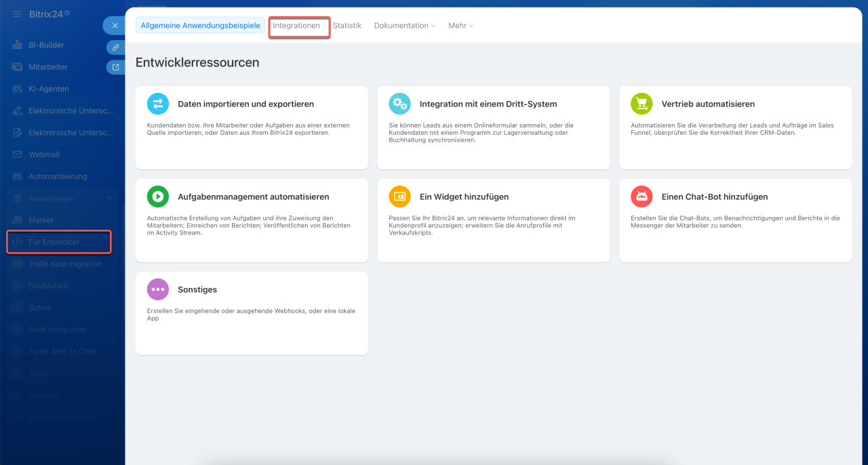The width and height of the screenshot is (868, 465).
Task: Click the open in new window icon
Action: [x=116, y=67]
